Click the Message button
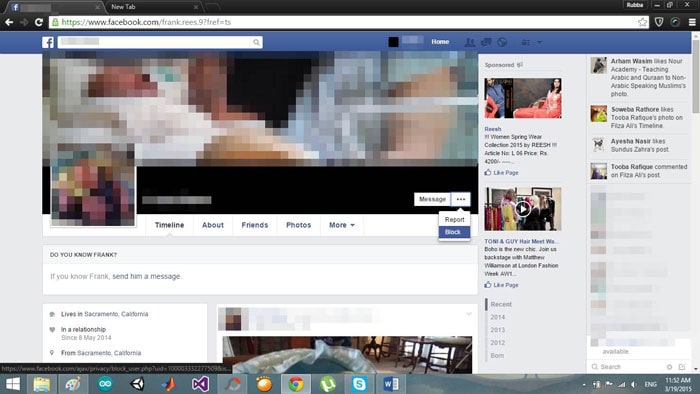Image resolution: width=700 pixels, height=394 pixels. [x=432, y=199]
